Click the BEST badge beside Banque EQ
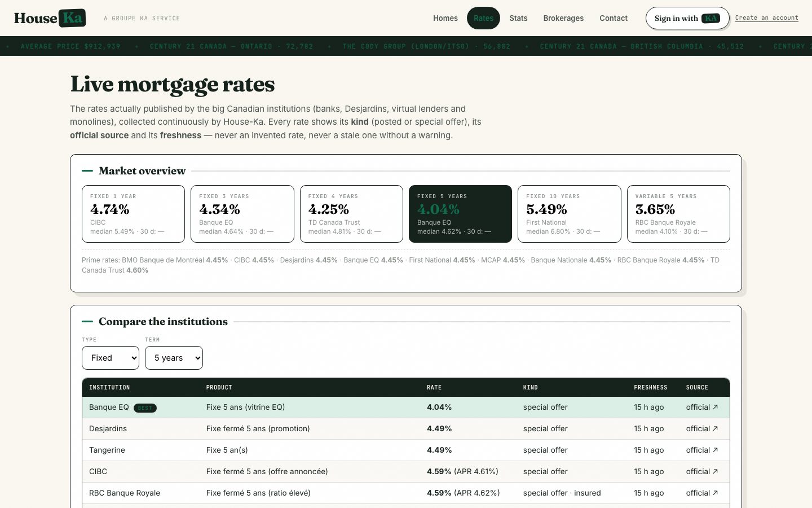Image resolution: width=812 pixels, height=508 pixels. tap(145, 408)
